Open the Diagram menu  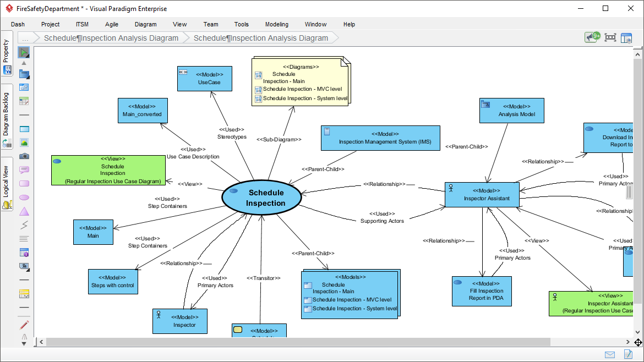tap(145, 24)
